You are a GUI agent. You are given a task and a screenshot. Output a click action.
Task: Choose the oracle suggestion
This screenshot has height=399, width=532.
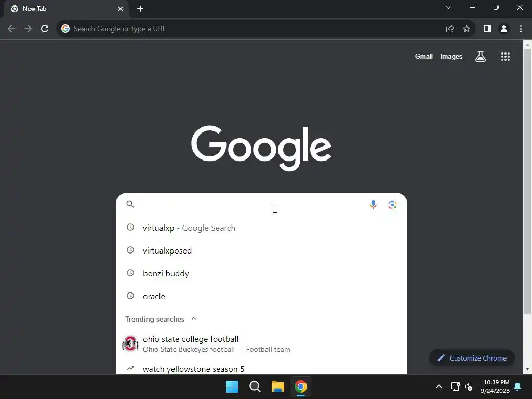coord(261,296)
